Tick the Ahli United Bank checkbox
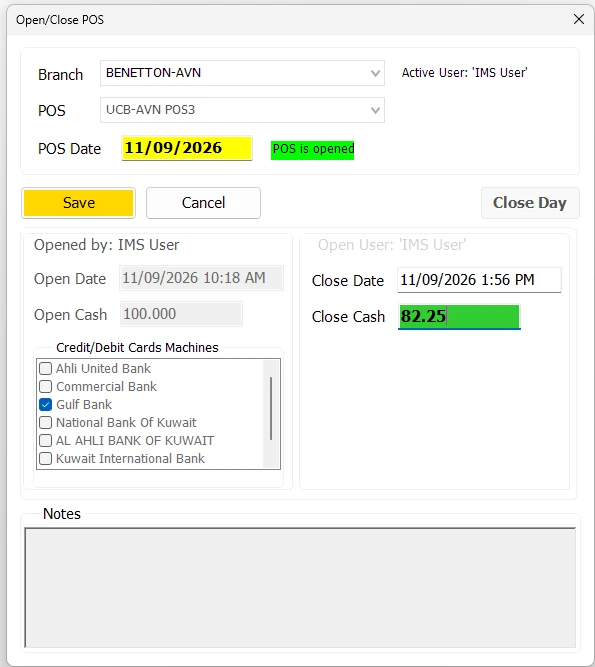 pos(46,368)
